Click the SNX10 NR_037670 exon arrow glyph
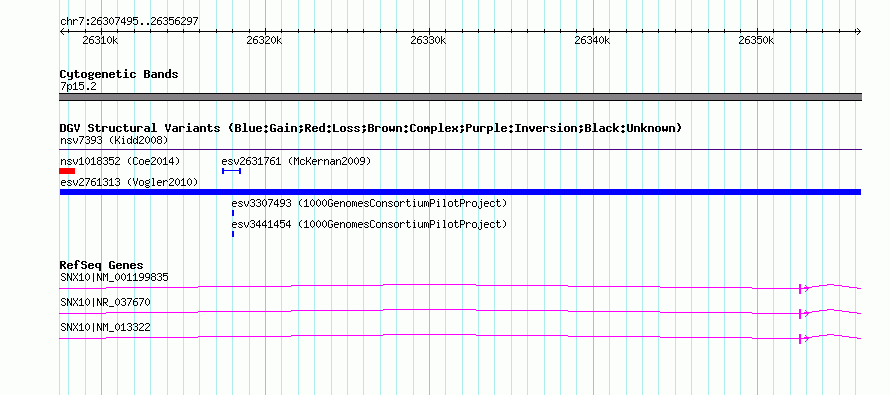 coord(803,313)
